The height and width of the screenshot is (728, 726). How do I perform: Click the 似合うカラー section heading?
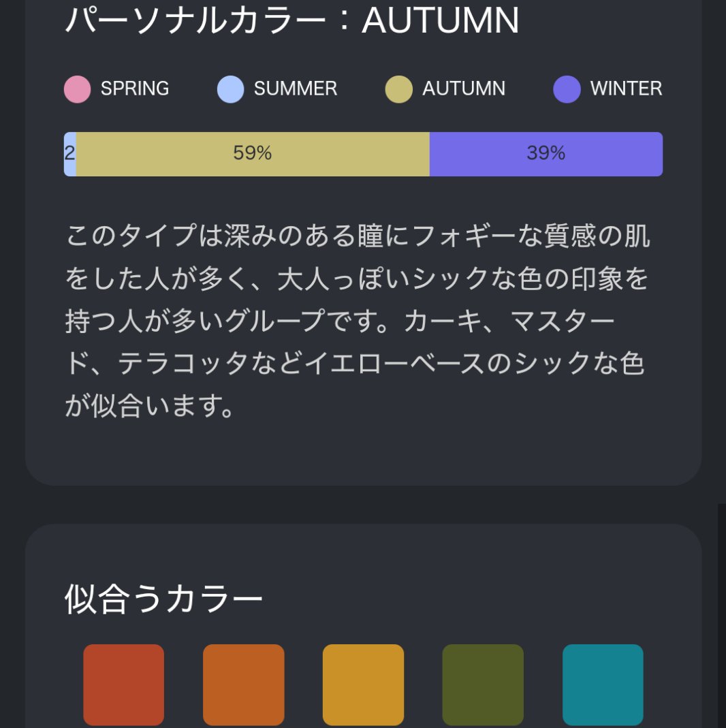tap(163, 599)
